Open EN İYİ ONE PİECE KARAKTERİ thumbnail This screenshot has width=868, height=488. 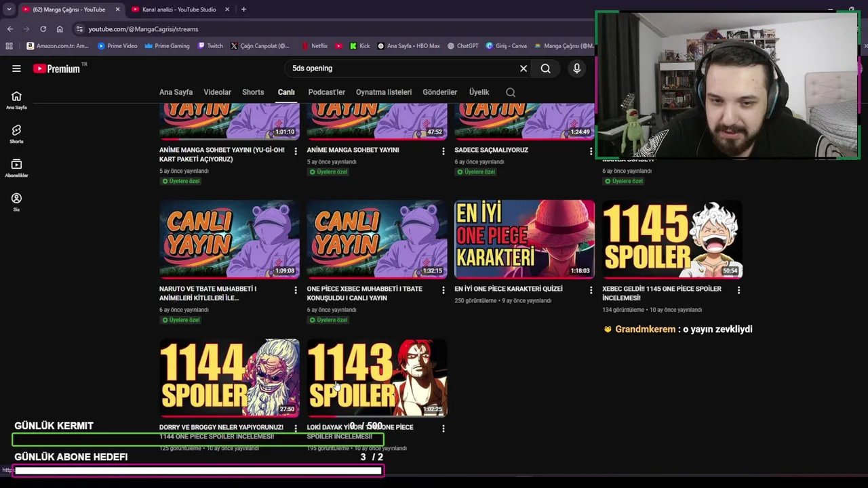524,239
